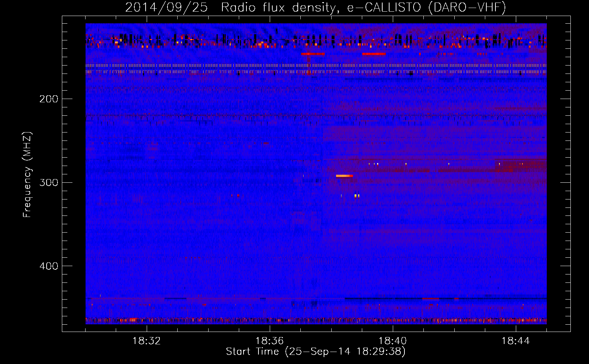Viewport: 589px width, 364px height.
Task: Click the '400' frequency tick label
Action: point(48,266)
